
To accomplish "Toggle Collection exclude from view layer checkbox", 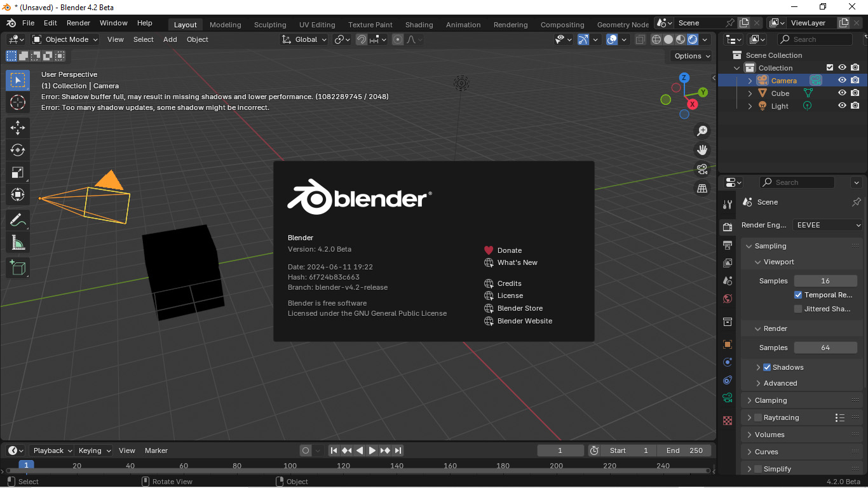I will [829, 67].
